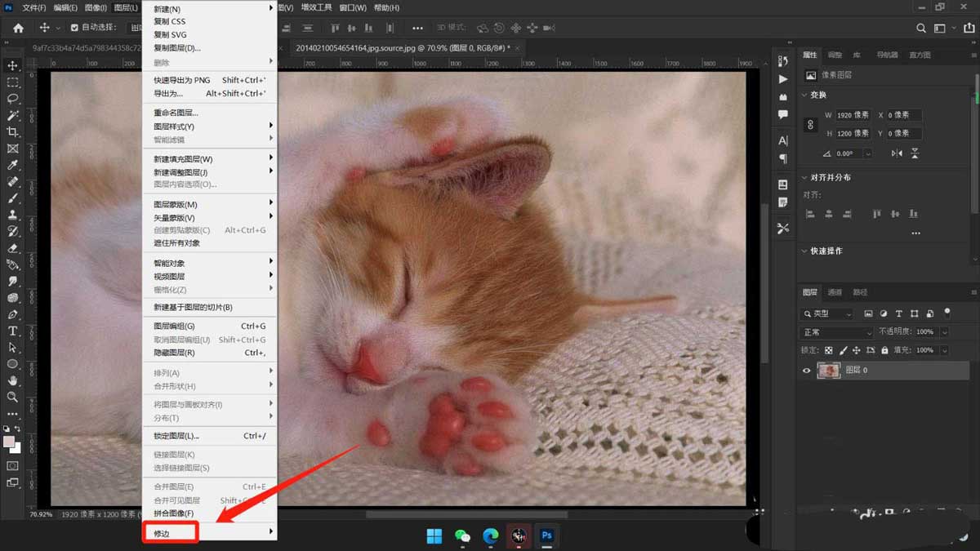
Task: Switch to the 通道 channels tab
Action: click(x=835, y=292)
